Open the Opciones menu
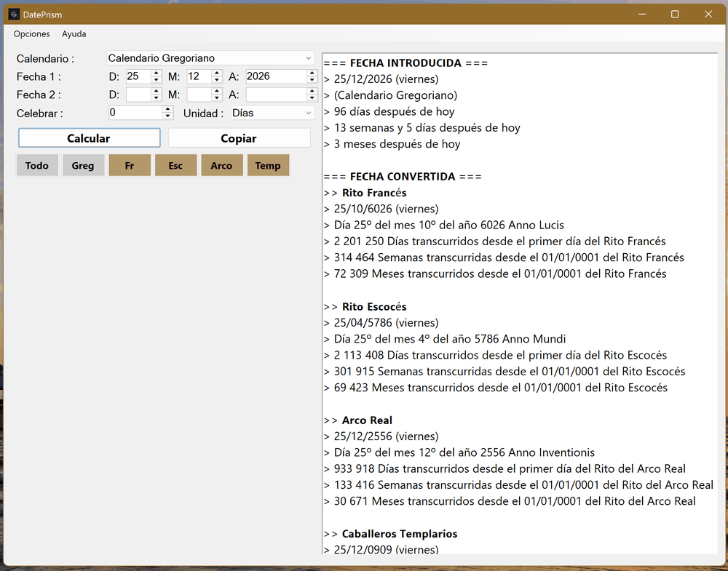This screenshot has width=728, height=571. point(31,34)
